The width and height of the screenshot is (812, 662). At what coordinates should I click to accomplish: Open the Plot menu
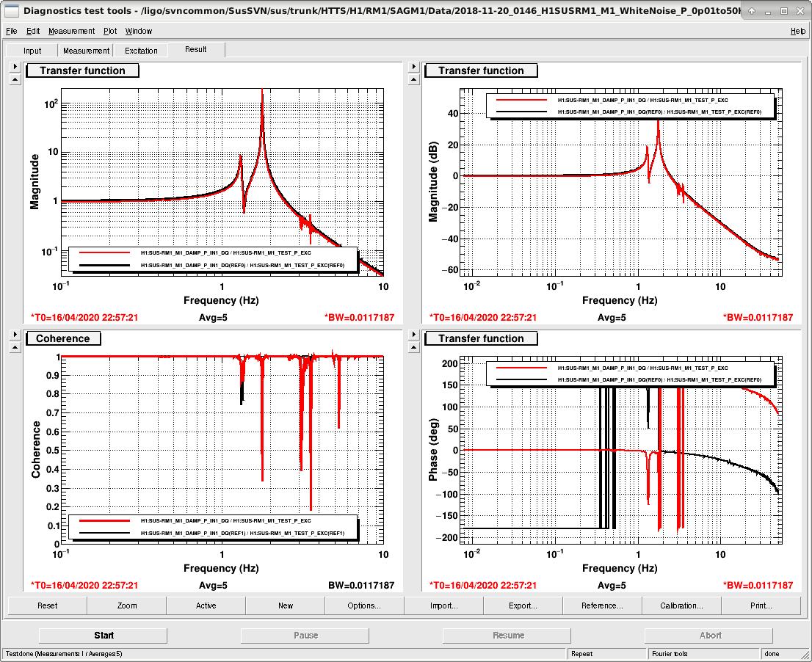pos(110,31)
